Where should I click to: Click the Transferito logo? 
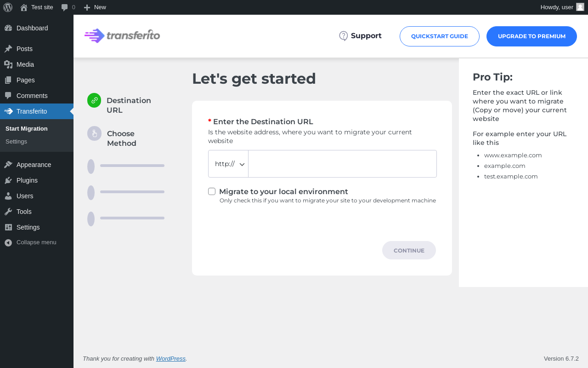click(x=122, y=35)
